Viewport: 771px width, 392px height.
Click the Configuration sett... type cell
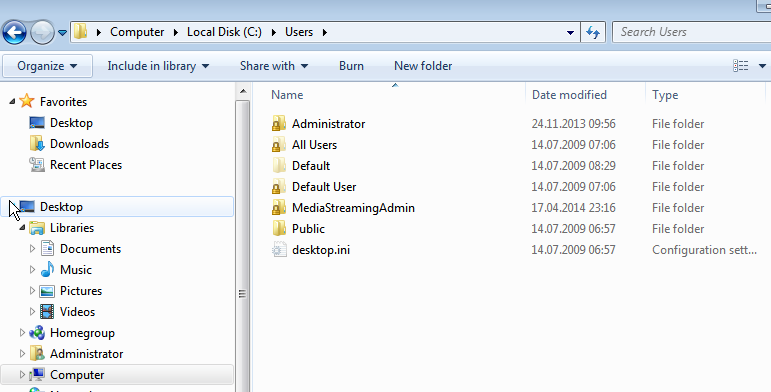[x=704, y=250]
